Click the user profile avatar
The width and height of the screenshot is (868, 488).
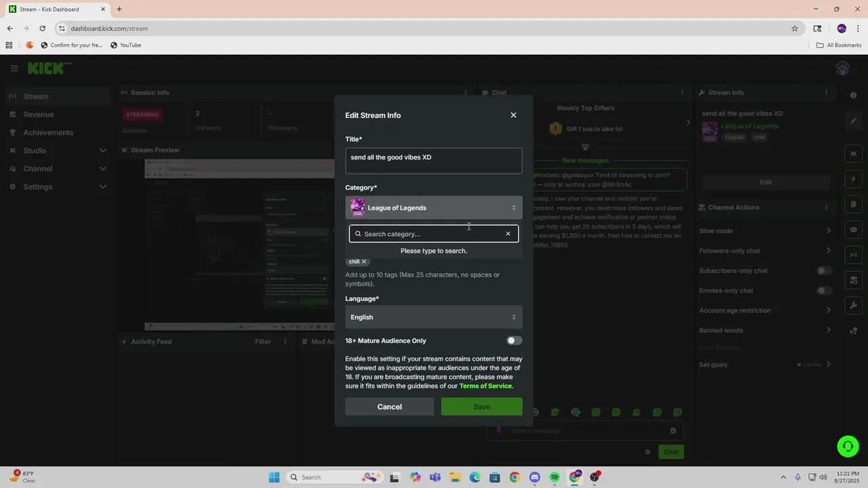pyautogui.click(x=843, y=68)
